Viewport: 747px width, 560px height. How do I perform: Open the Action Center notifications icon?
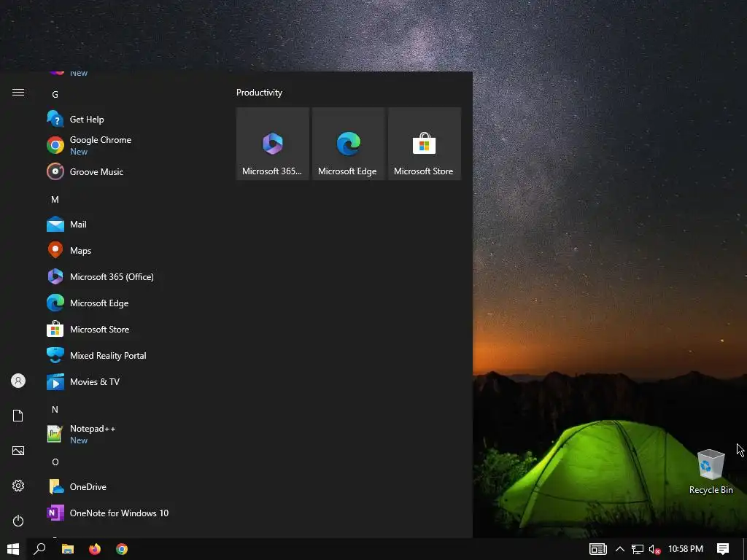723,549
